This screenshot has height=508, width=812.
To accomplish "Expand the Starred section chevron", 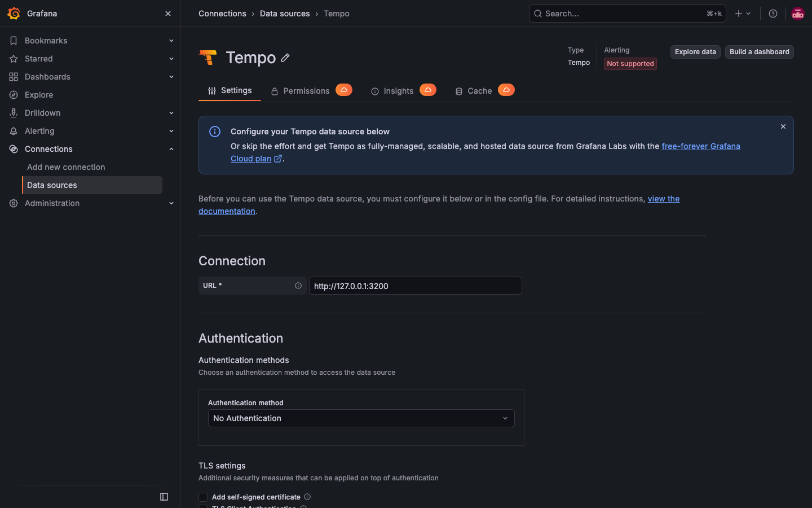I will [171, 59].
